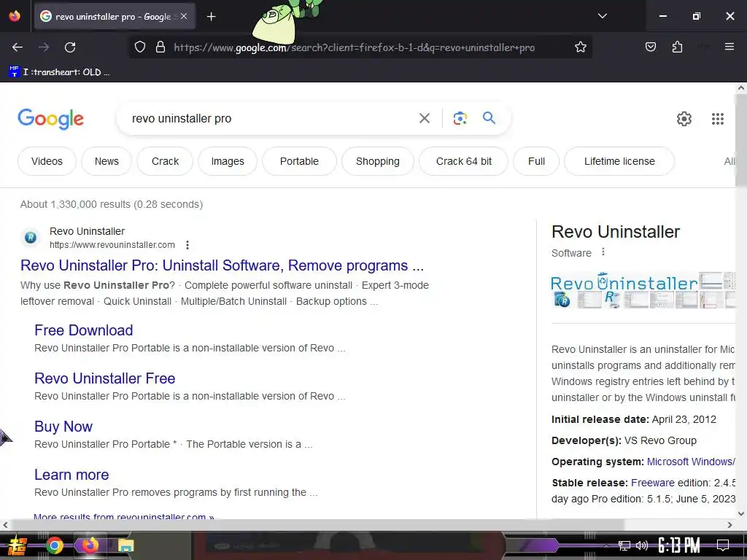Switch to Firefox taskbar icon
This screenshot has width=747, height=560.
coord(90,545)
